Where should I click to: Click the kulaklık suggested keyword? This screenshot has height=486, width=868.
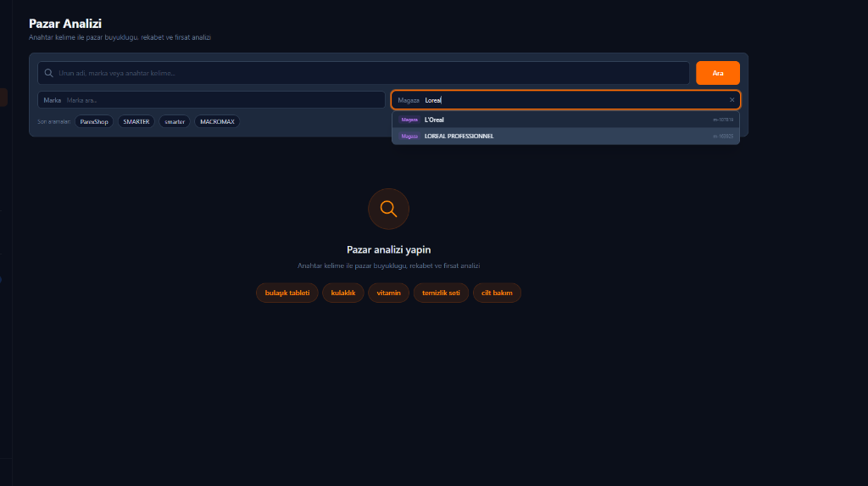[x=343, y=293]
